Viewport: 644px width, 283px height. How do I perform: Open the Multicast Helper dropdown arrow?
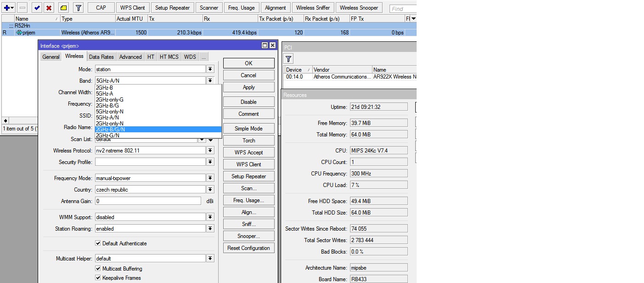(x=210, y=259)
